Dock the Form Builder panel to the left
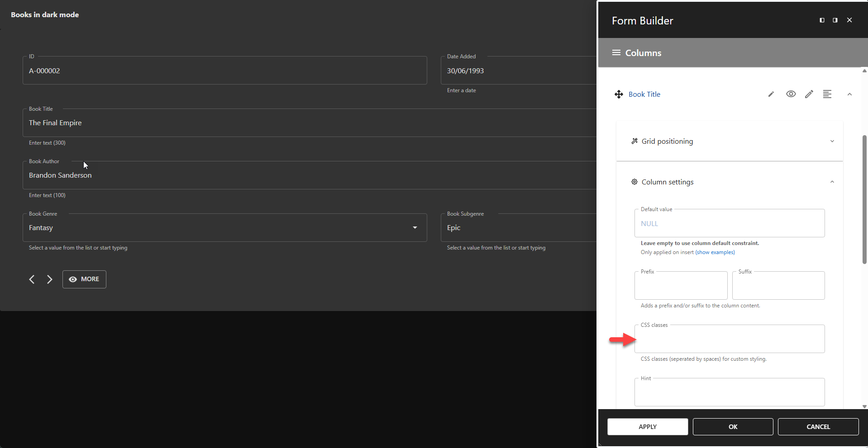This screenshot has width=868, height=448. tap(821, 20)
